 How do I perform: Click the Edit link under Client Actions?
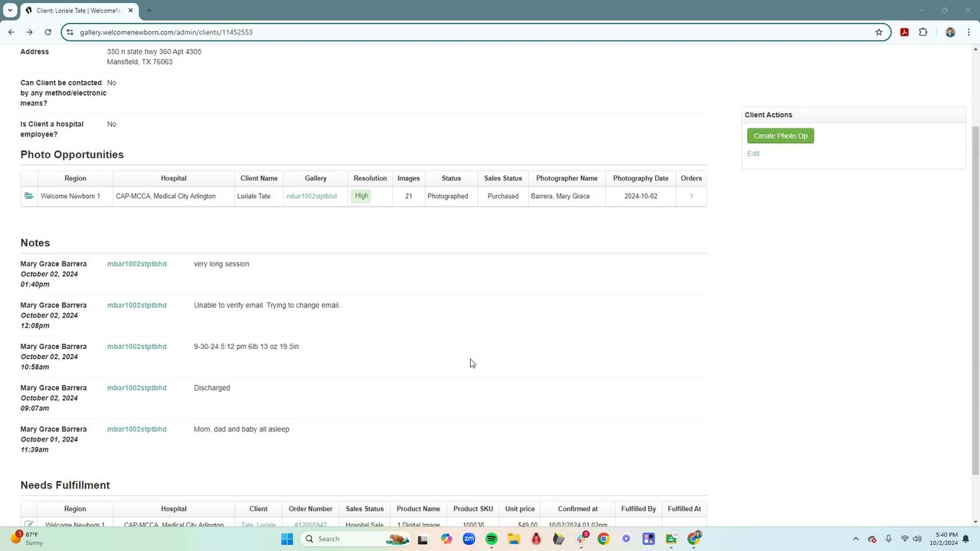click(753, 154)
